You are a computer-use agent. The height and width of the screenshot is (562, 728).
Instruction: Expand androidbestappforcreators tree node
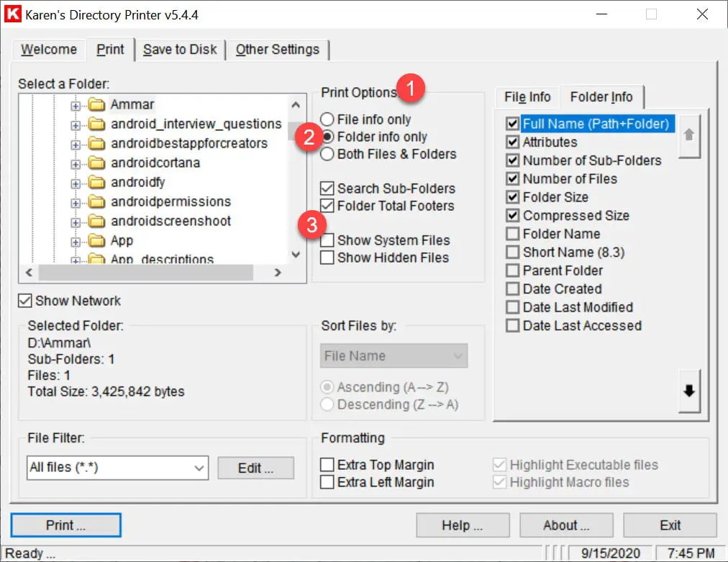[76, 145]
